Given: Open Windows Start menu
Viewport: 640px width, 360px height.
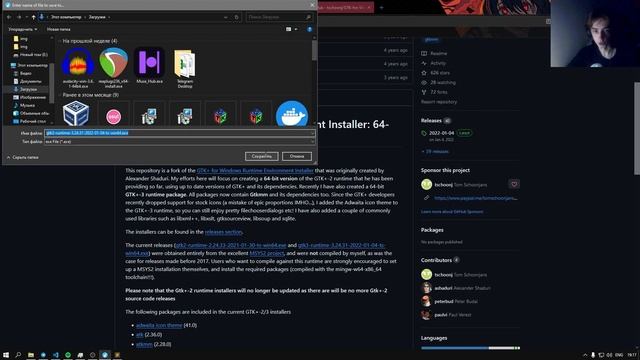Looking at the screenshot, I should (x=6, y=355).
